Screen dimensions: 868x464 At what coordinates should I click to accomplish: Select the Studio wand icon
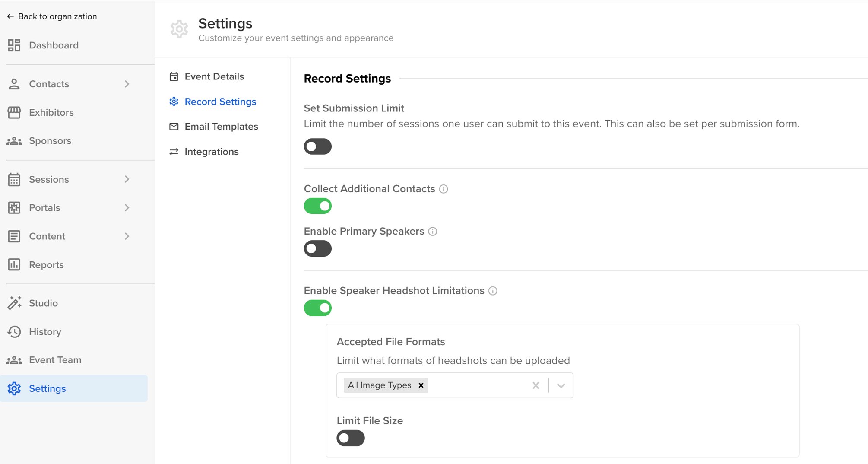[x=14, y=303]
